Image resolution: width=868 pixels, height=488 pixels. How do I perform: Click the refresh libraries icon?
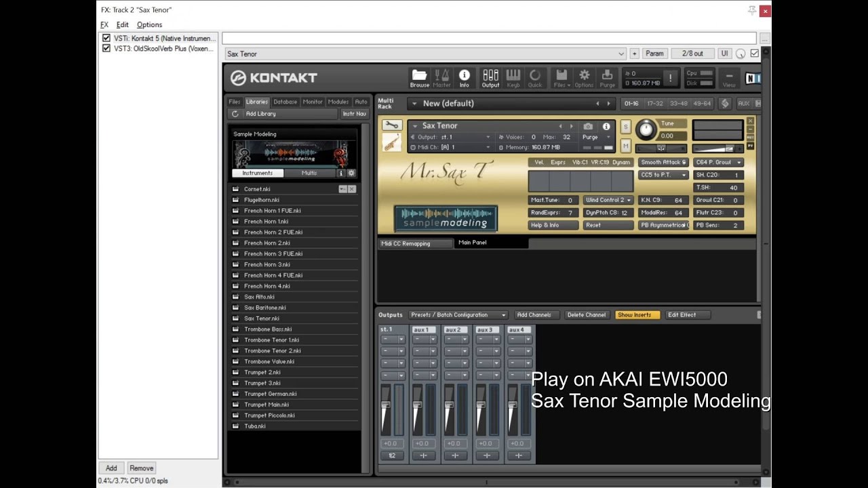[235, 114]
